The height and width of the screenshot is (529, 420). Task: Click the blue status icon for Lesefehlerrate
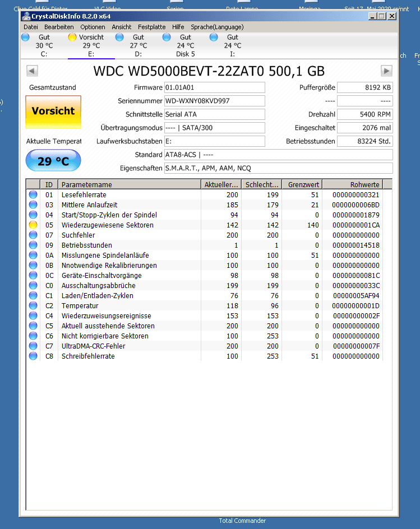click(x=33, y=194)
